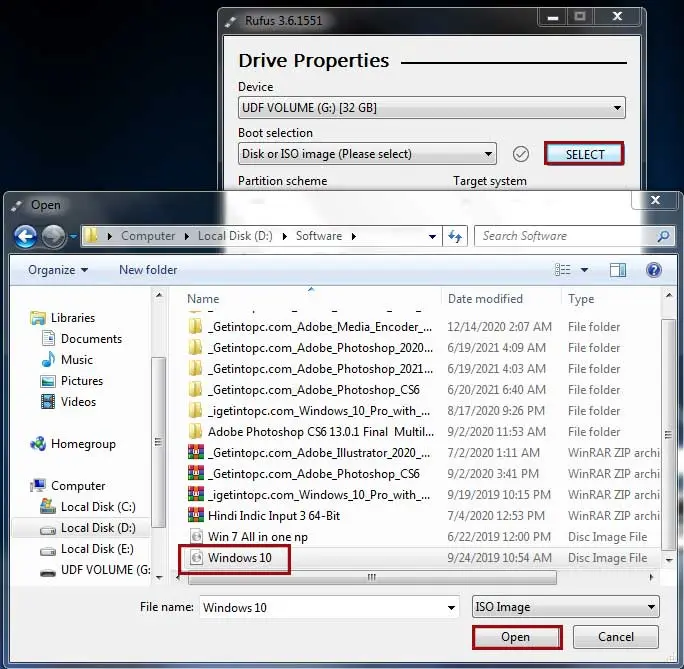The height and width of the screenshot is (669, 684).
Task: Open the Boot selection dropdown in Rufus
Action: [x=367, y=154]
